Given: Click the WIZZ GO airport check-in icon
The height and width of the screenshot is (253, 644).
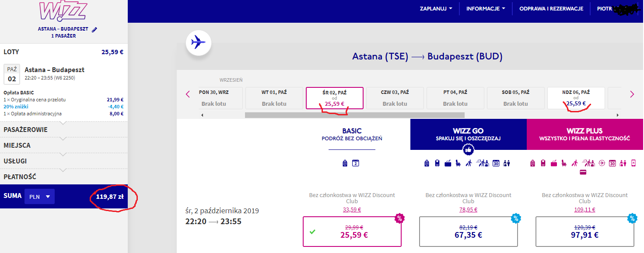Looking at the screenshot, I should pyautogui.click(x=483, y=163).
